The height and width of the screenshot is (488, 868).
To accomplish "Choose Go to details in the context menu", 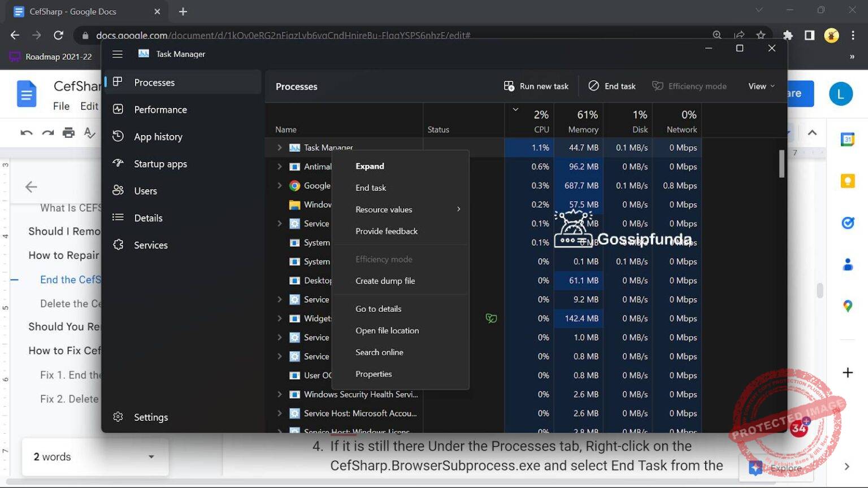I will (x=378, y=308).
